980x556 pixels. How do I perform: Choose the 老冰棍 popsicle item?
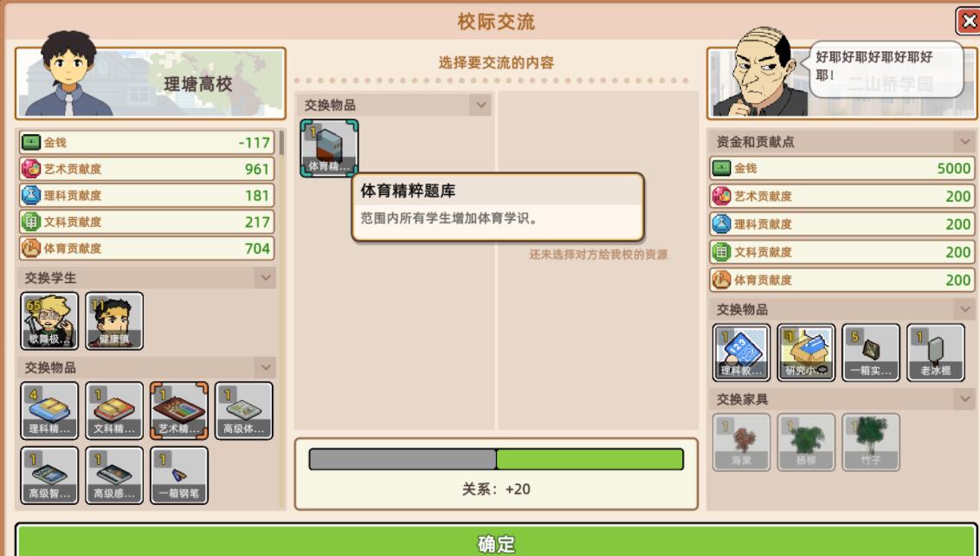click(x=936, y=352)
